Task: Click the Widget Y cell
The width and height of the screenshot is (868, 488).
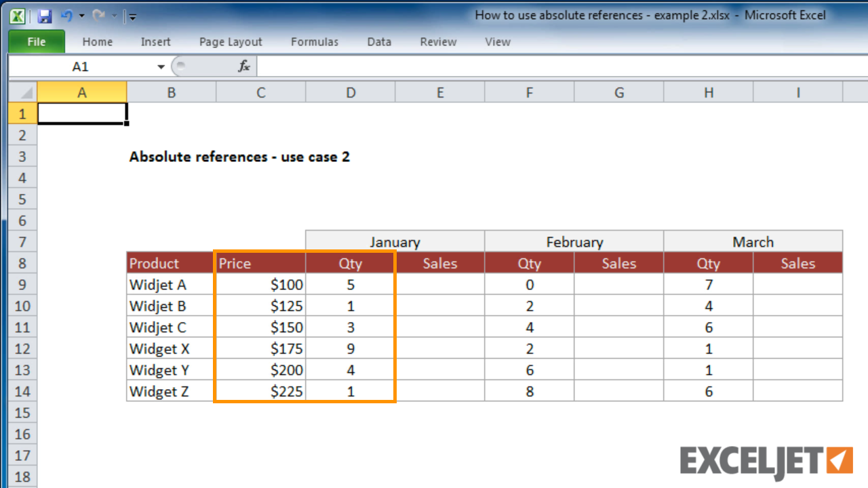Action: tap(172, 370)
